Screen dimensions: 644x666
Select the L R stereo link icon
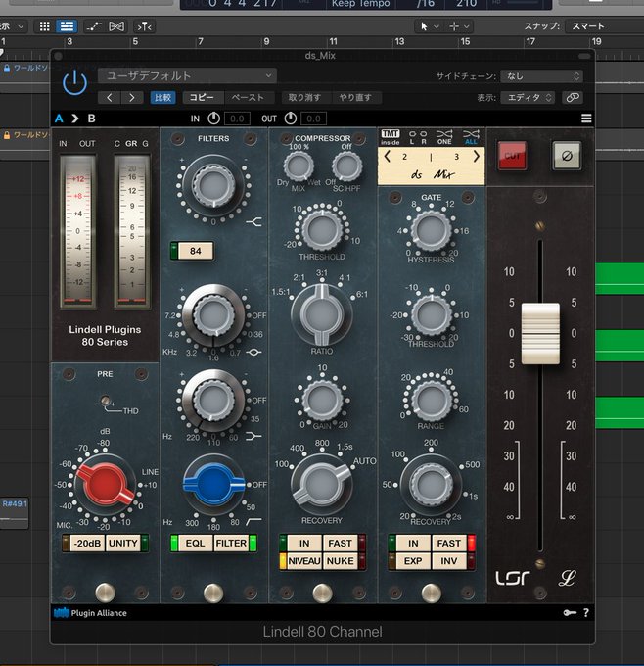pyautogui.click(x=417, y=137)
